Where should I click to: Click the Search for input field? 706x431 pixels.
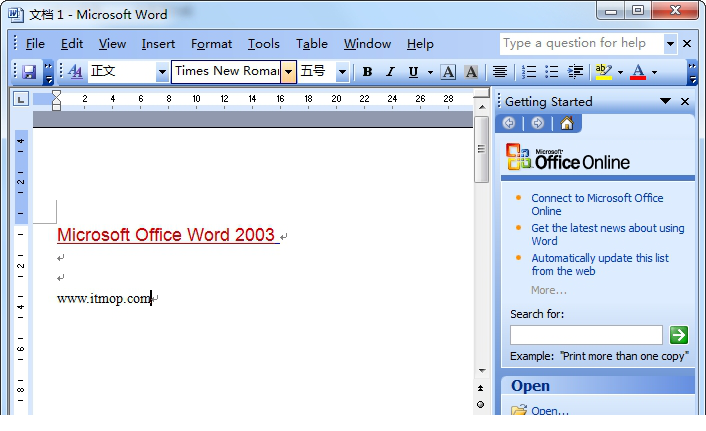coord(586,335)
